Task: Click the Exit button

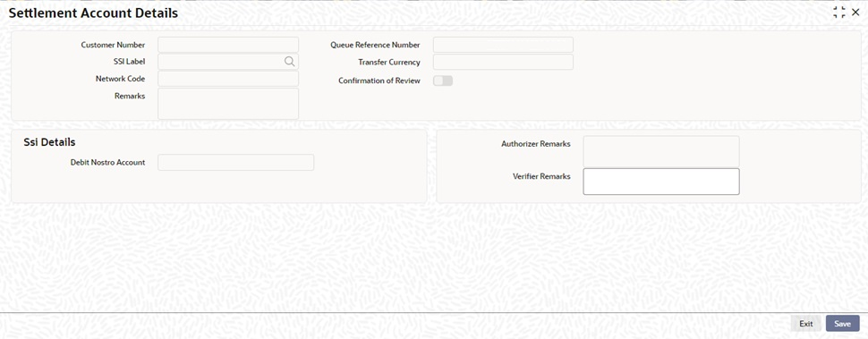Action: (806, 324)
